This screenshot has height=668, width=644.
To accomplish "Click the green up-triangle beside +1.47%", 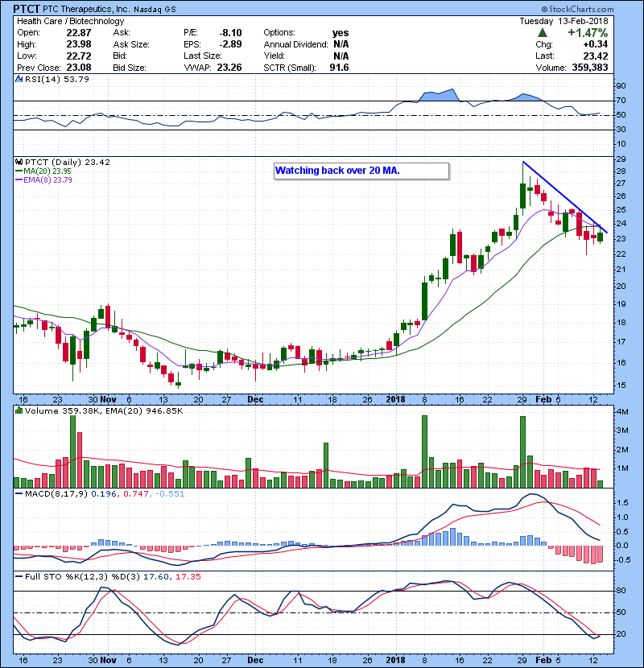I will tap(543, 33).
